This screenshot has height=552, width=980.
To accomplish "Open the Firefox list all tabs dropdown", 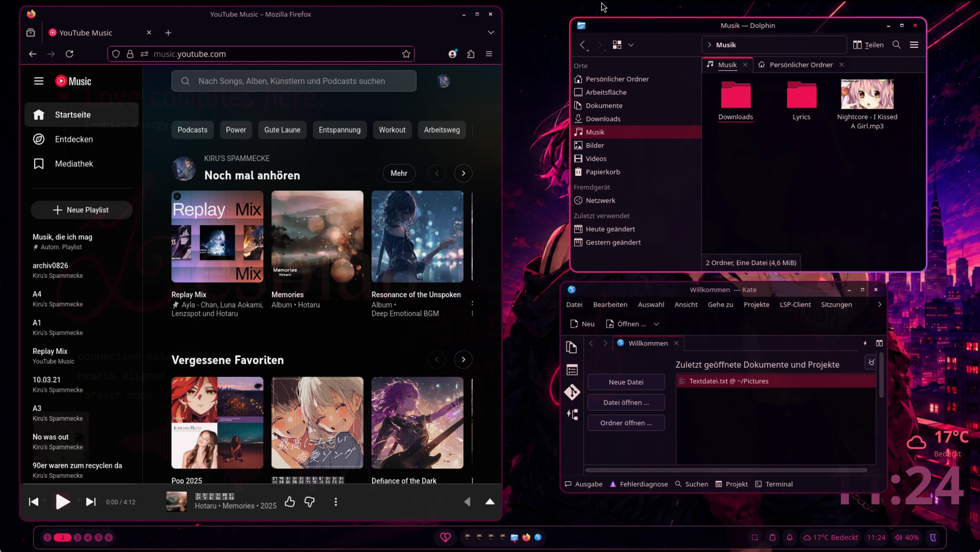I will coord(491,32).
